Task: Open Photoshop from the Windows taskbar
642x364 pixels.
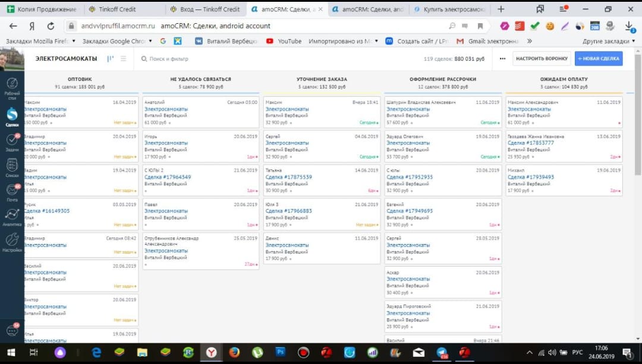Action: (280, 352)
